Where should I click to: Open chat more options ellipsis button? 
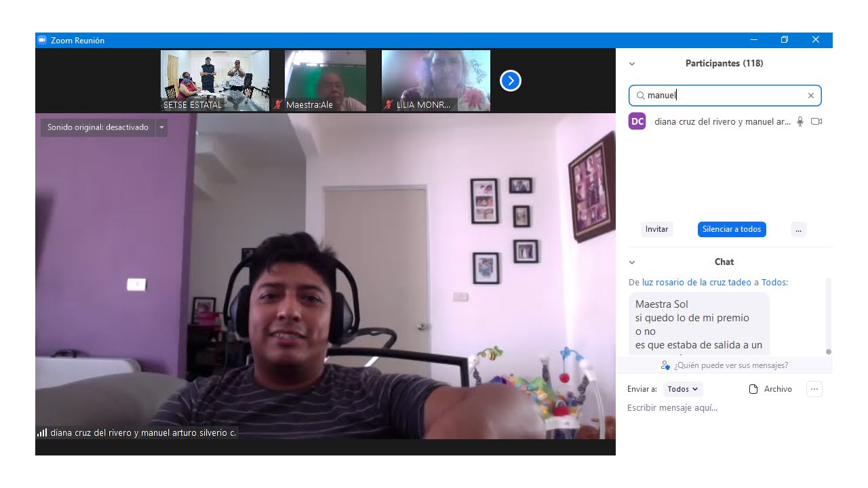814,389
